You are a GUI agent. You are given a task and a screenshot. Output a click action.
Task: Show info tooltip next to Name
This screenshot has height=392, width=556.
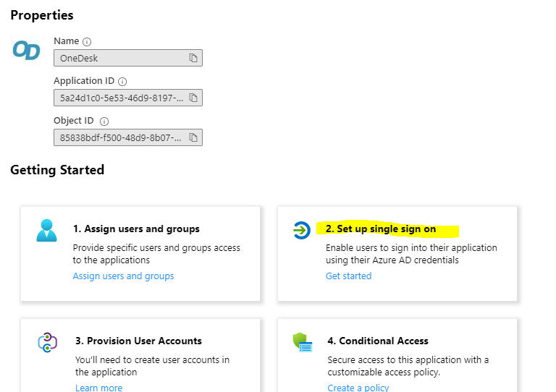tap(88, 42)
